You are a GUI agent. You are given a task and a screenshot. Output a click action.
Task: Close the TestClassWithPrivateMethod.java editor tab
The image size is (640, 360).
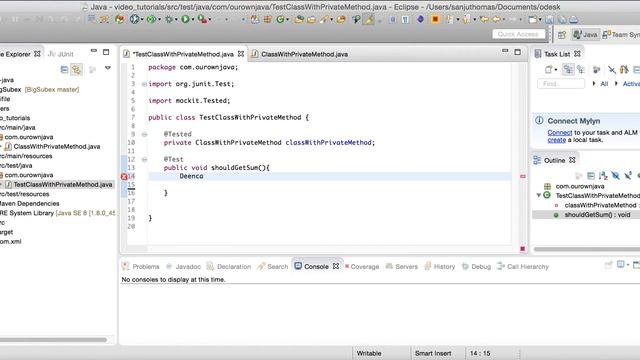tap(241, 53)
